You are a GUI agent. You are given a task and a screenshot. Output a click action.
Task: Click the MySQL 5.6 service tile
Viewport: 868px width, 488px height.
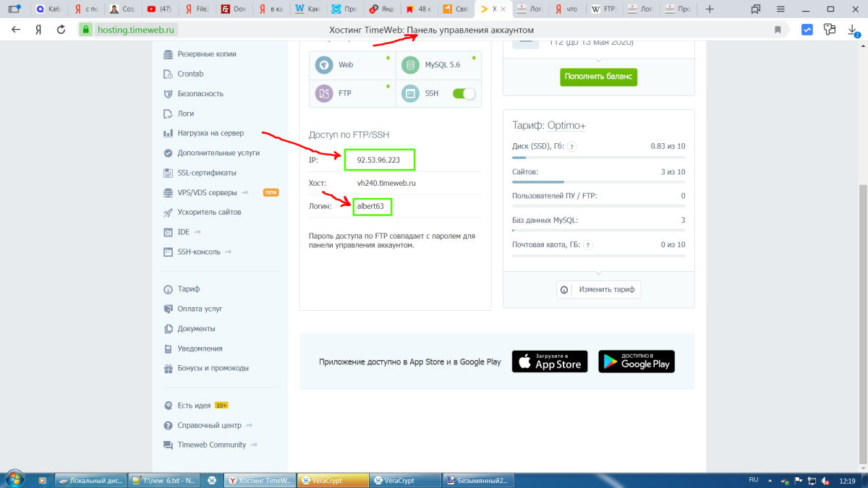click(438, 65)
